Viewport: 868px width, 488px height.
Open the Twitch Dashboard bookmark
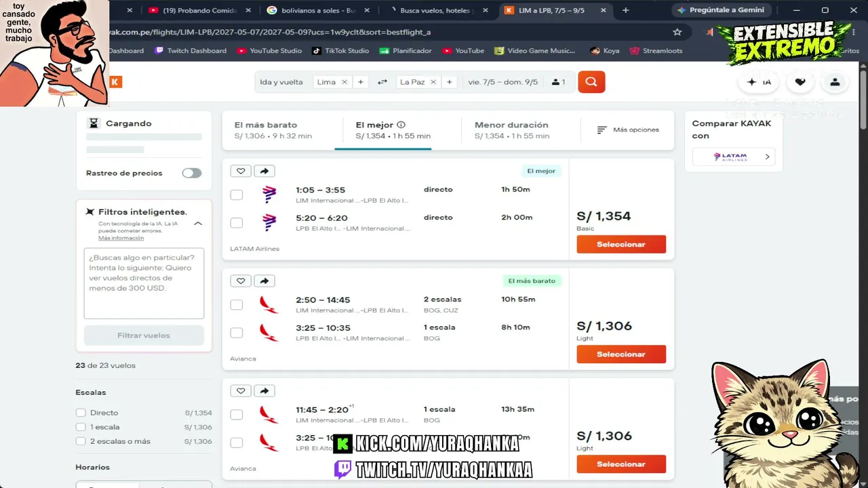pos(191,51)
